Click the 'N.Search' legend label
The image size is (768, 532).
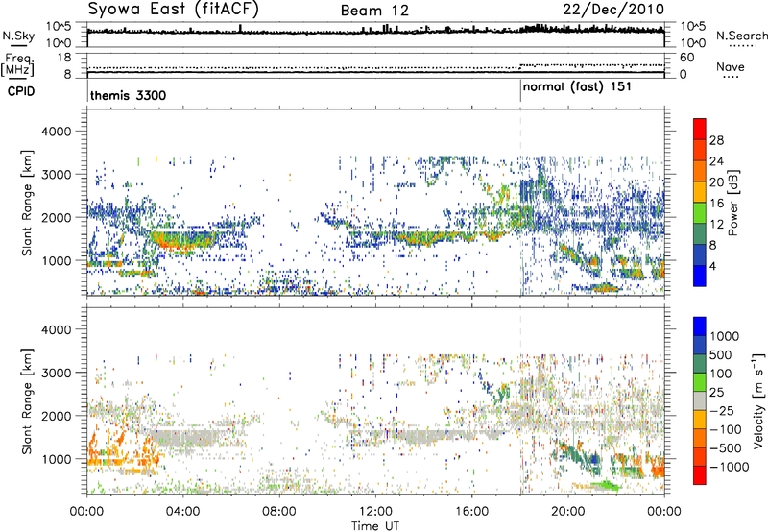pyautogui.click(x=741, y=36)
